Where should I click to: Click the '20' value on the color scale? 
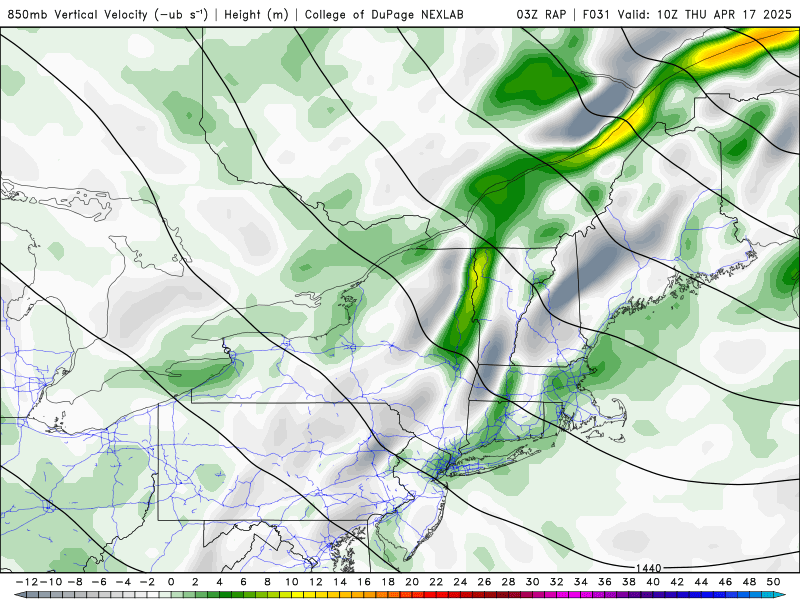(x=412, y=582)
